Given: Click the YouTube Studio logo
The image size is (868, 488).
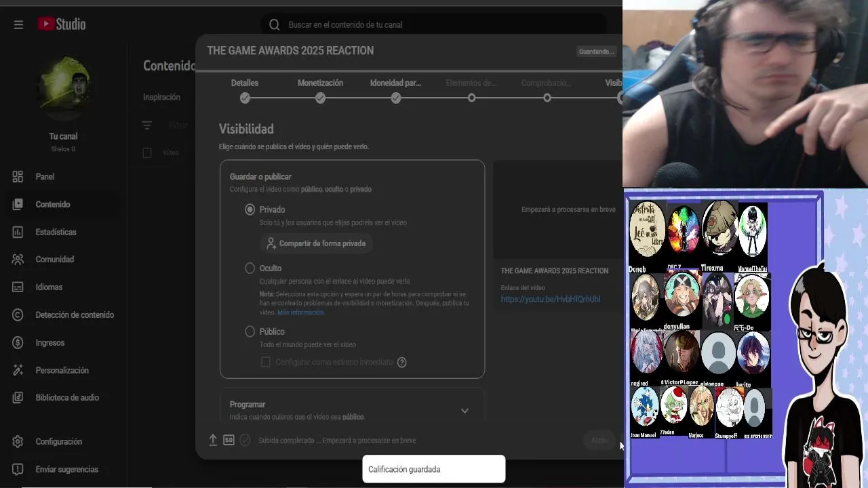Looking at the screenshot, I should [x=62, y=24].
